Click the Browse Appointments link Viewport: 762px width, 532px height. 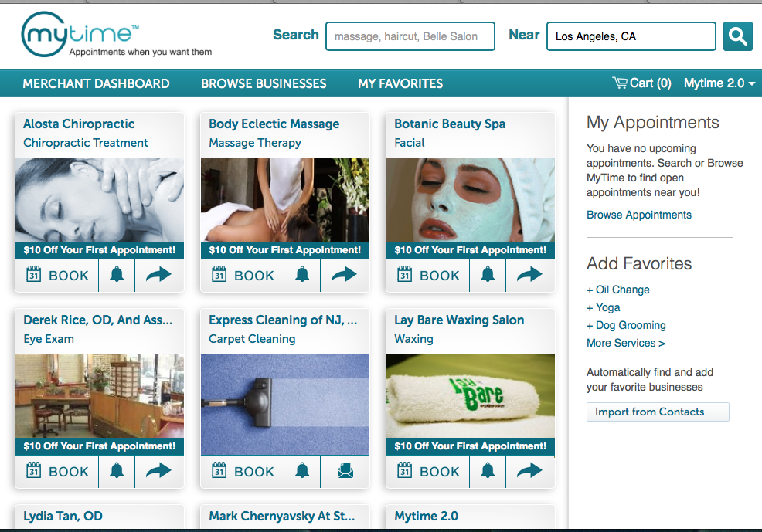point(638,215)
